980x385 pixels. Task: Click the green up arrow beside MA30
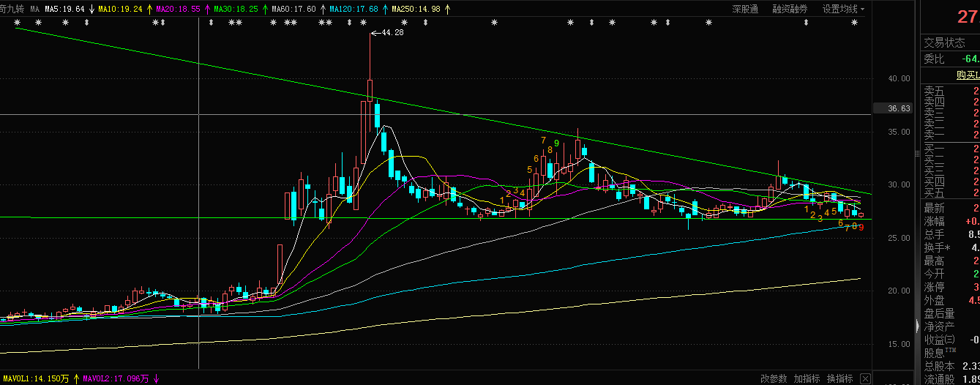pos(264,10)
